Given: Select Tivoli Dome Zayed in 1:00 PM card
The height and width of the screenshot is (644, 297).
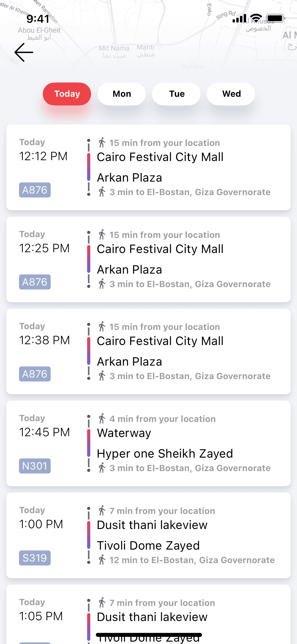Looking at the screenshot, I should click(148, 546).
